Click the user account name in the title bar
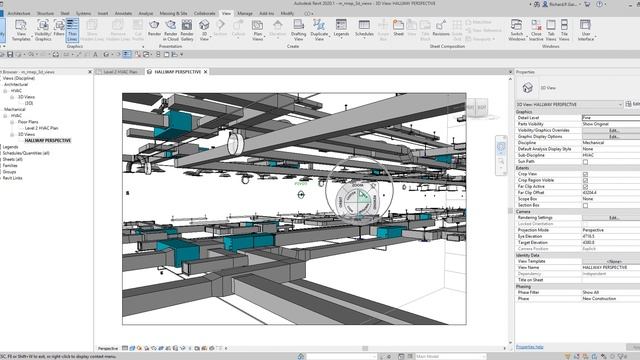The width and height of the screenshot is (640, 360). click(x=564, y=4)
